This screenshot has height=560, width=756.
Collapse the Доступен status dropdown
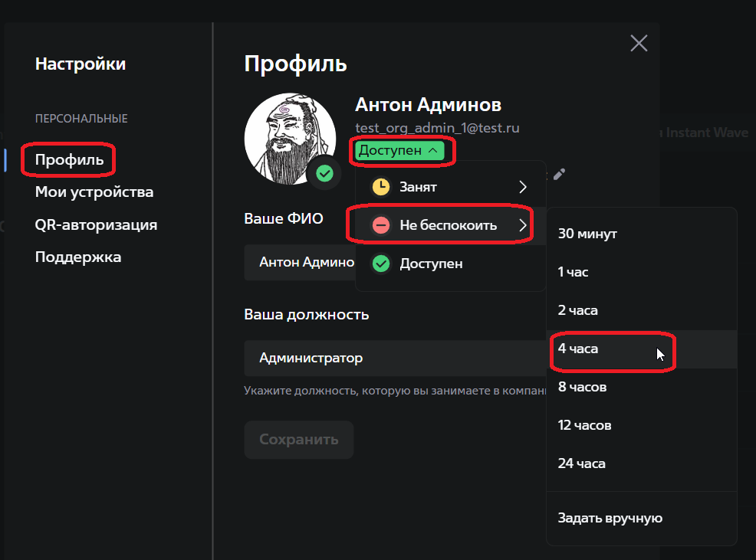[399, 151]
